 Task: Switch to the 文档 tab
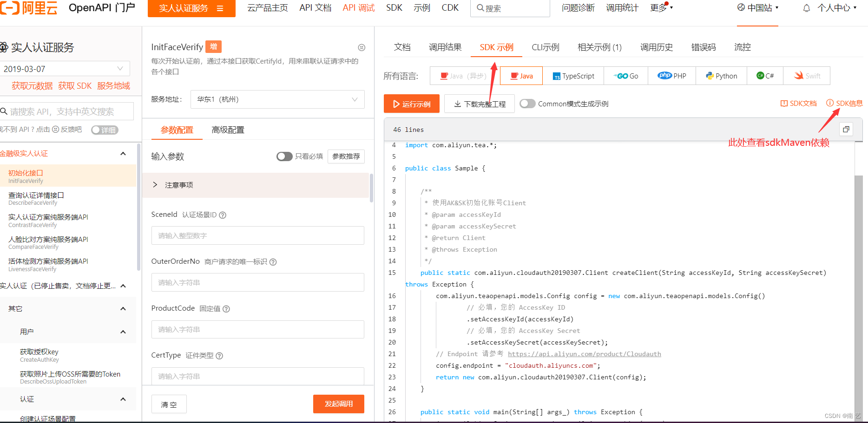click(x=402, y=47)
